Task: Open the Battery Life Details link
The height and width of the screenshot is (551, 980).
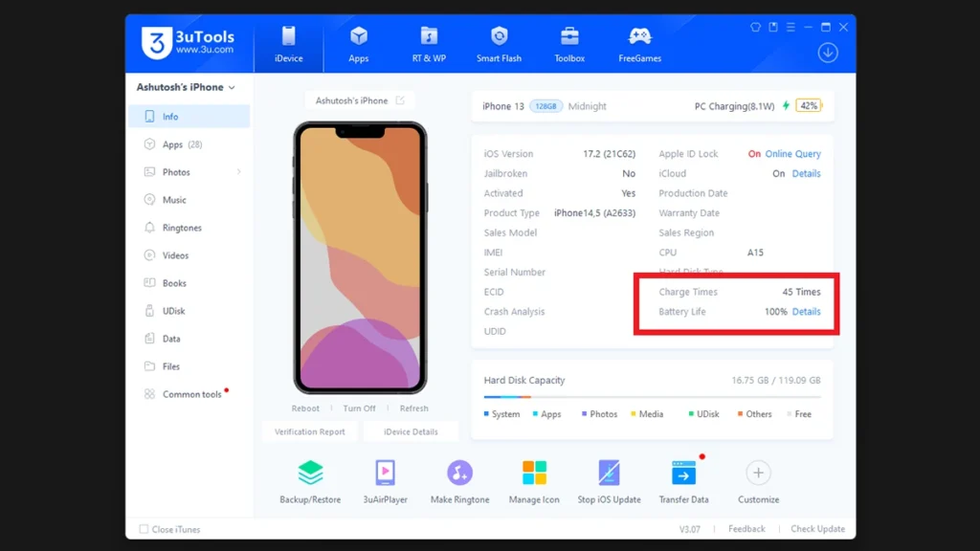Action: (806, 312)
